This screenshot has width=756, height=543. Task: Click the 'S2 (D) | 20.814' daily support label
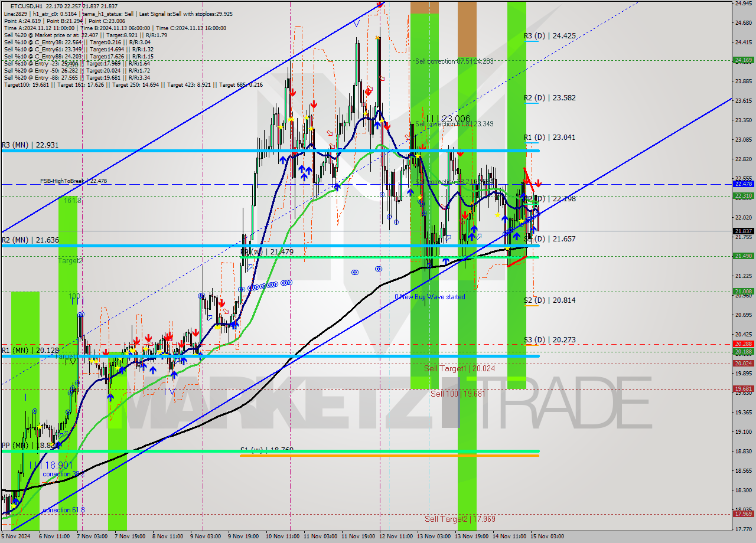point(549,300)
